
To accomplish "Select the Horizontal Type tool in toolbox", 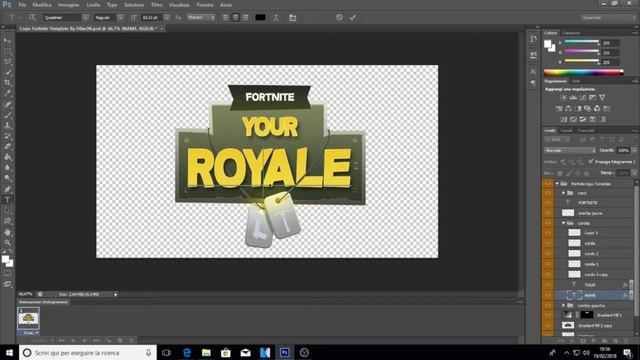I will tap(7, 200).
